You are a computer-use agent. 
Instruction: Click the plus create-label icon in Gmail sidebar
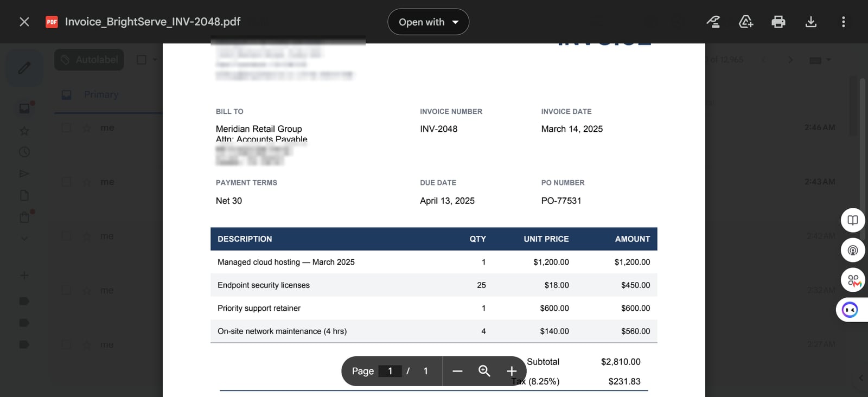click(x=24, y=276)
